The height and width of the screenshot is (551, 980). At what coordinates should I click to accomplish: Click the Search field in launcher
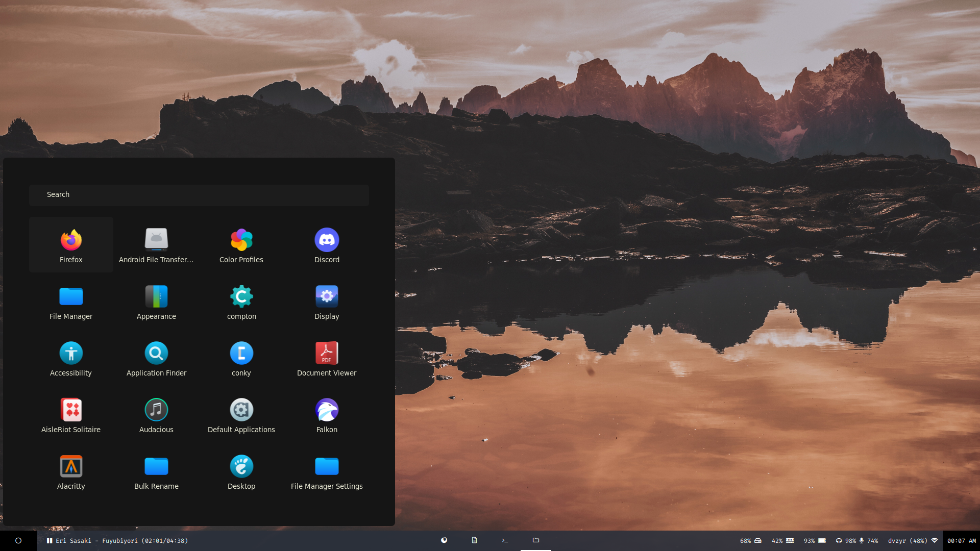[x=199, y=195]
